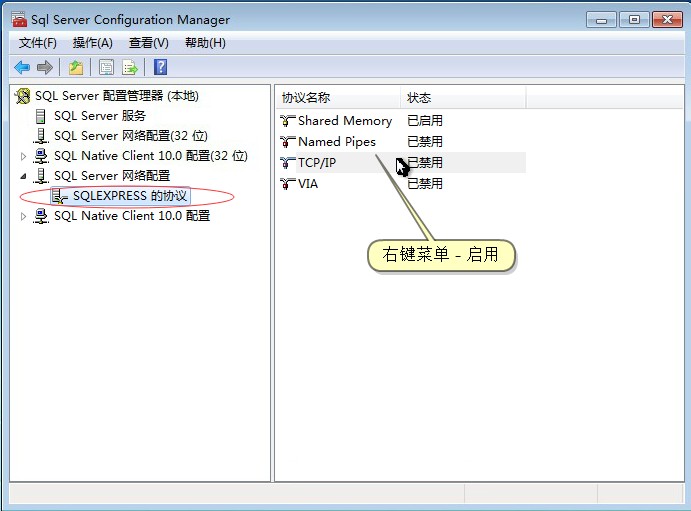The width and height of the screenshot is (691, 511).
Task: Open the 文件(F) menu
Action: (x=37, y=43)
